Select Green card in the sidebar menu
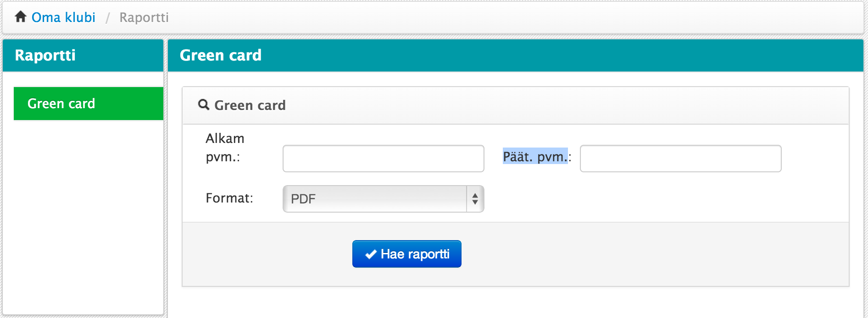This screenshot has width=868, height=318. 89,104
